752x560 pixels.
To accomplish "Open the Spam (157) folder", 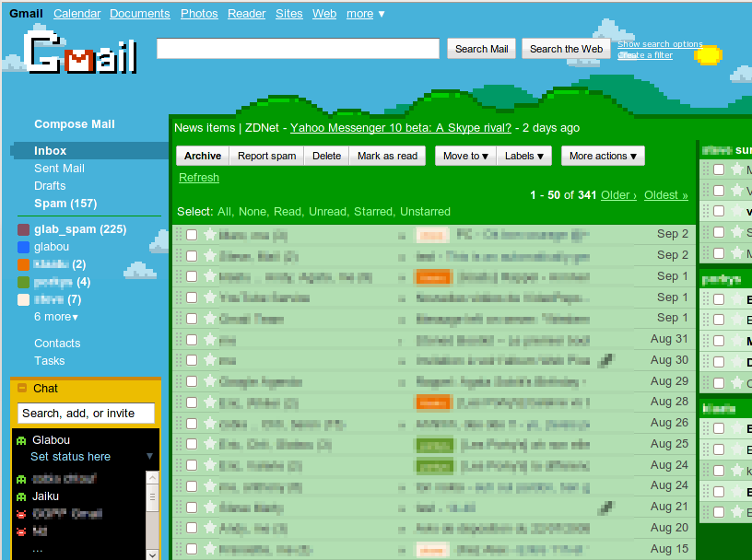I will (x=65, y=204).
